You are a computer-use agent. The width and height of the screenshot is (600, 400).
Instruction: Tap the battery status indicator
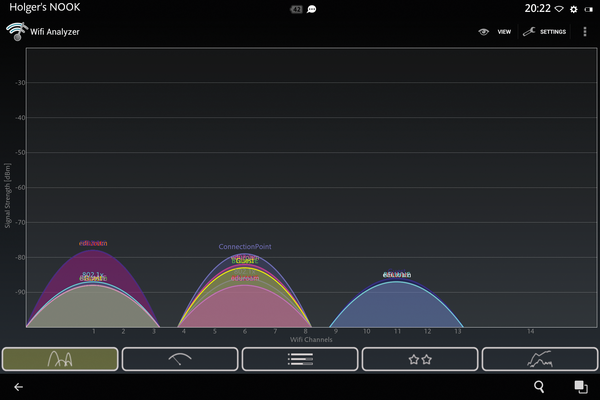click(x=588, y=9)
